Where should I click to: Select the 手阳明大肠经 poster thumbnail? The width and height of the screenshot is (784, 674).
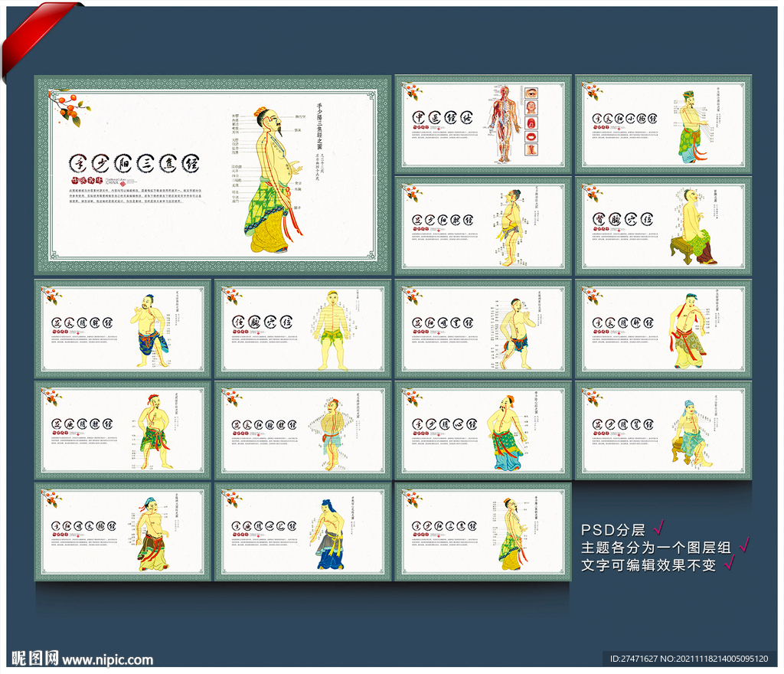(122, 532)
